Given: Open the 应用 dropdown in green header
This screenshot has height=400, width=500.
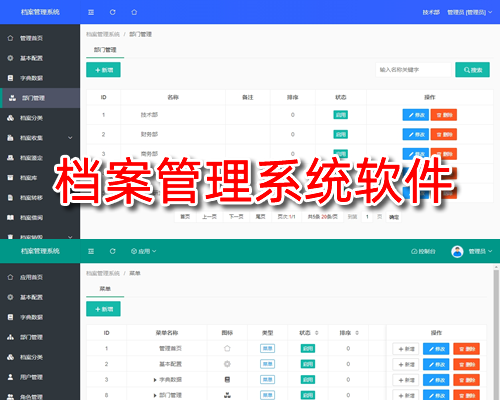Looking at the screenshot, I should coord(144,251).
